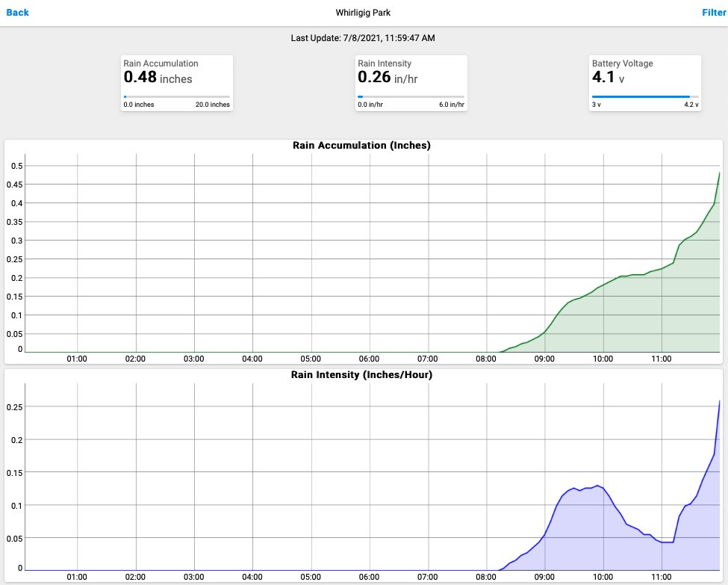Click the 4.1 v battery reading
Viewport: 728px width, 585px height.
tap(608, 77)
